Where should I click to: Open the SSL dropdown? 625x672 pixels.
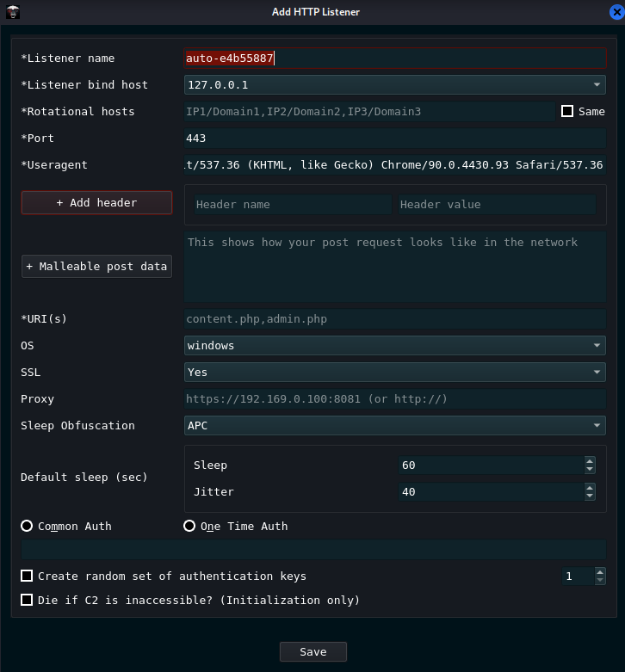[x=395, y=372]
